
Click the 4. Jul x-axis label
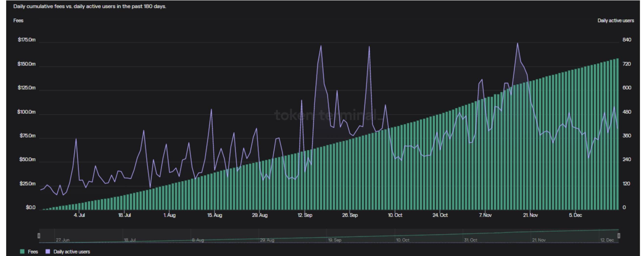point(79,215)
